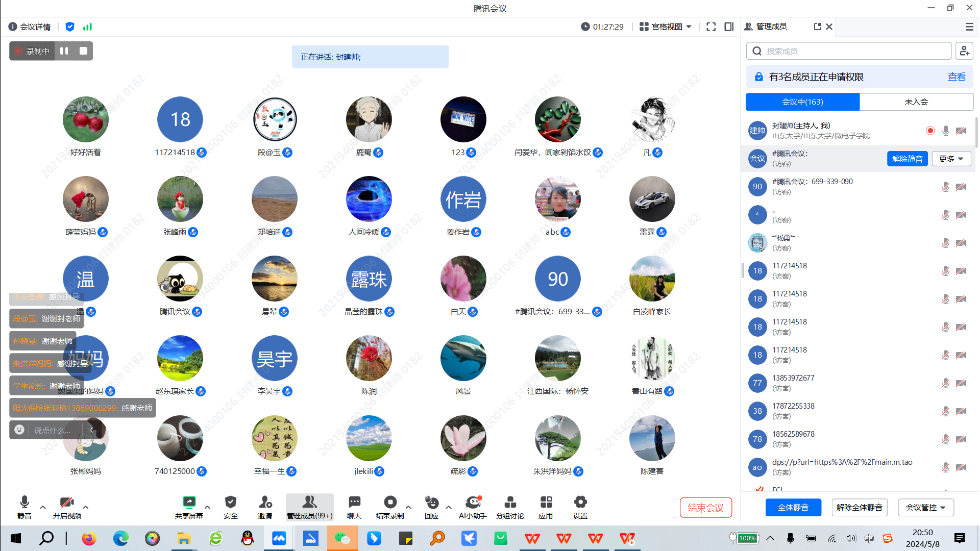Screen dimensions: 980x551
Task: Close the manage members panel
Action: 829,27
